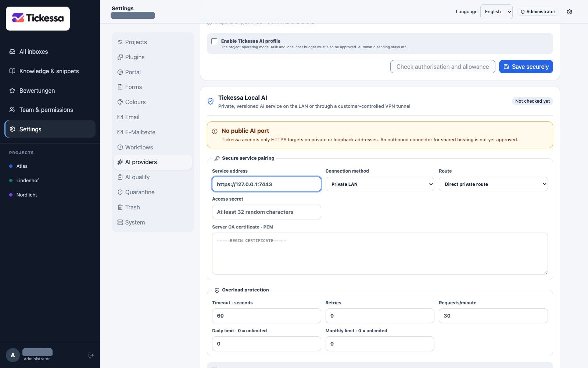588x368 pixels.
Task: Click the Timeout seconds field
Action: (266, 316)
